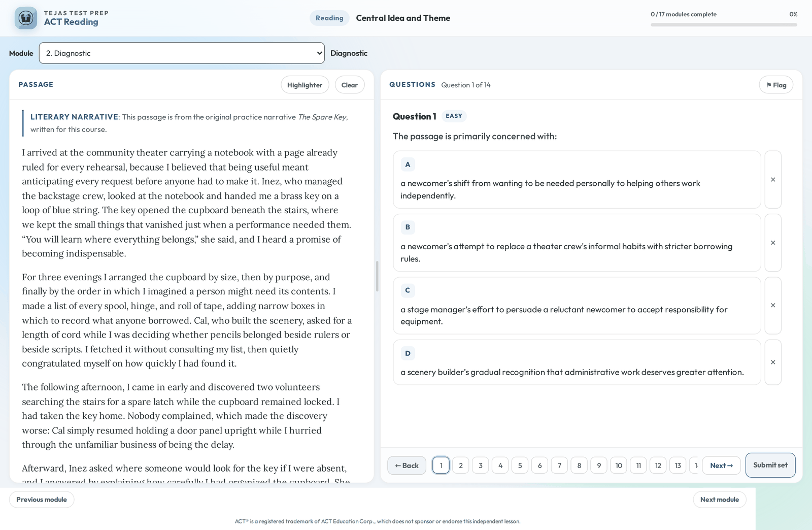812x530 pixels.
Task: Jump to question 10
Action: coord(619,466)
